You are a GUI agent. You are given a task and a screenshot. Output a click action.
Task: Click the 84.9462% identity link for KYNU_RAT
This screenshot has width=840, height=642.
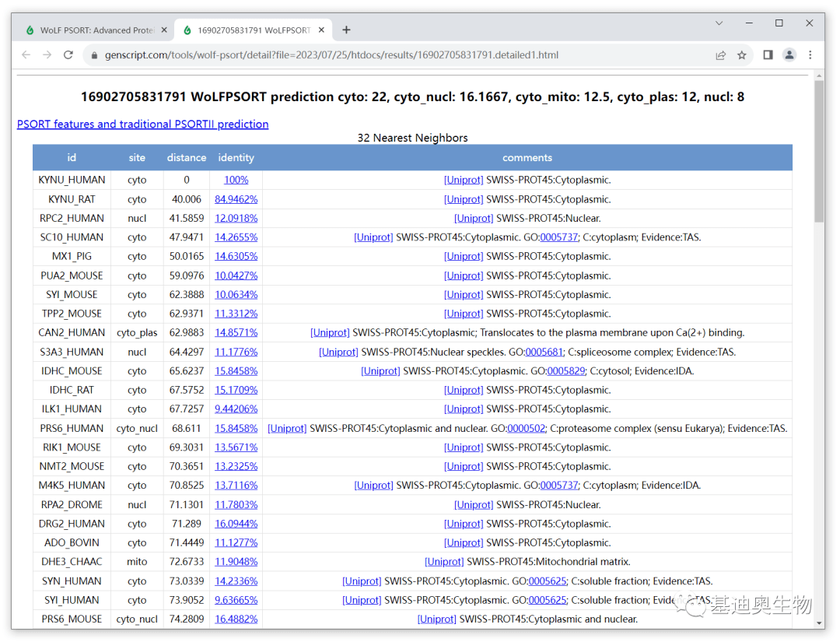coord(236,199)
